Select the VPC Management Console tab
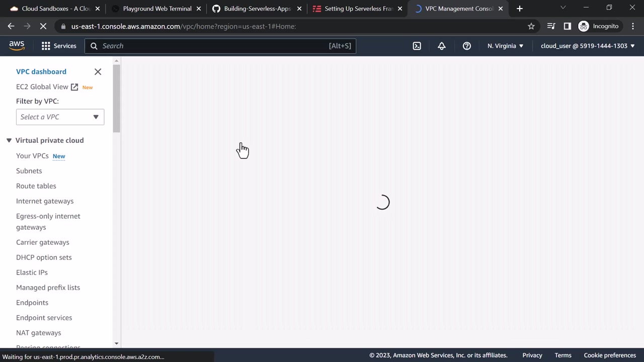This screenshot has height=362, width=644. coord(458,9)
